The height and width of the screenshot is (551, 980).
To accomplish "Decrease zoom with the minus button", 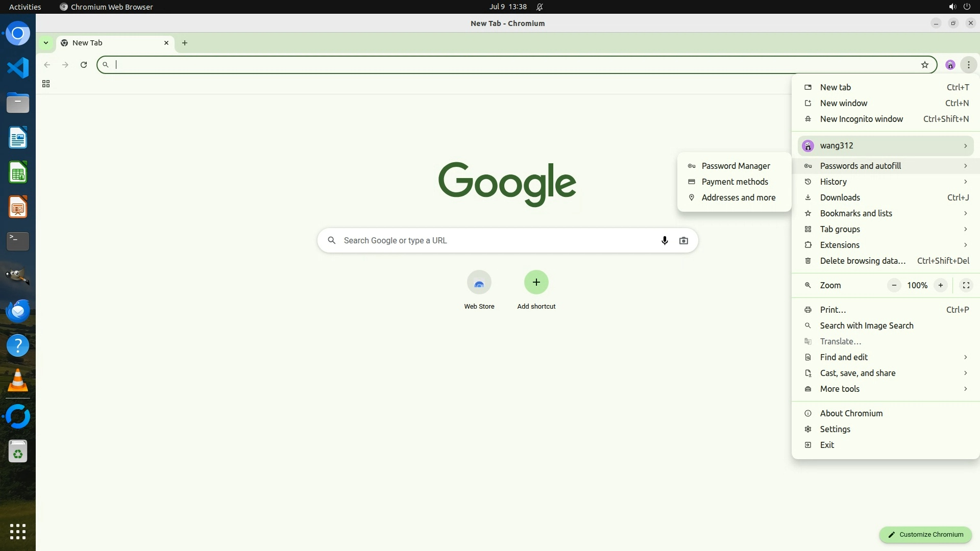I will 894,285.
